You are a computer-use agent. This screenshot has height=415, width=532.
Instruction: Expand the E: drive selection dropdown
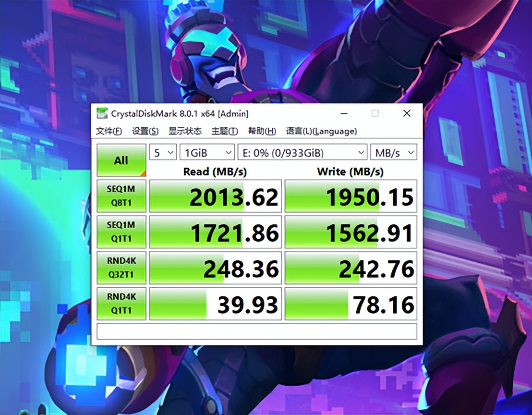pos(302,152)
